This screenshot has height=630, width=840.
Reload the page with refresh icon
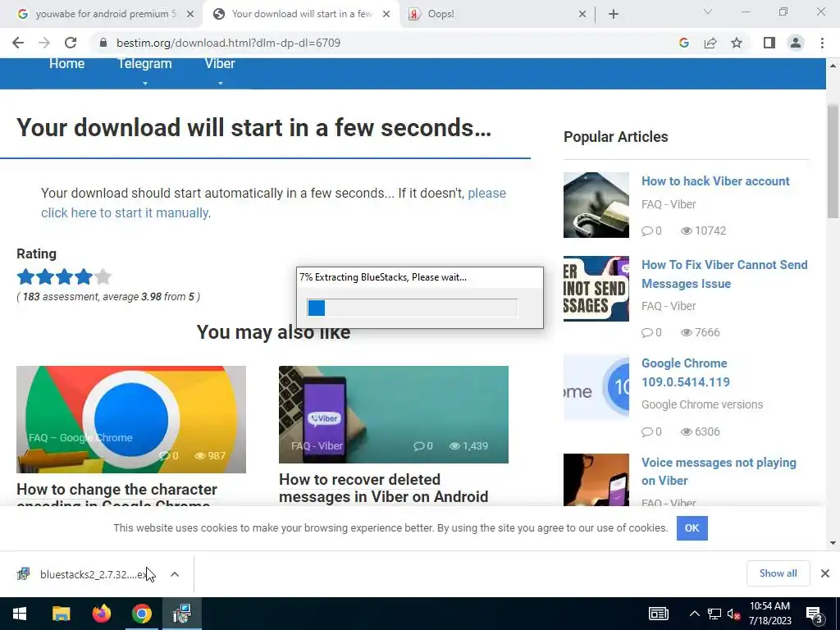(71, 43)
